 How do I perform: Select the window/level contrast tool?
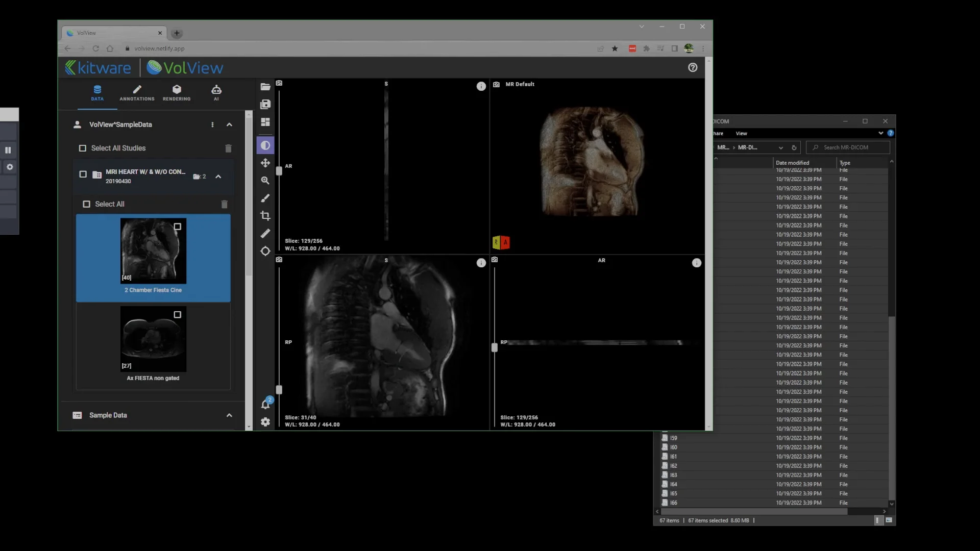coord(265,145)
